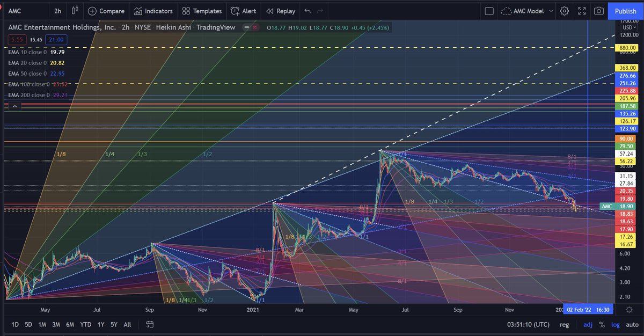Select the 880.00 yellow price label
644x336 pixels.
coord(628,47)
